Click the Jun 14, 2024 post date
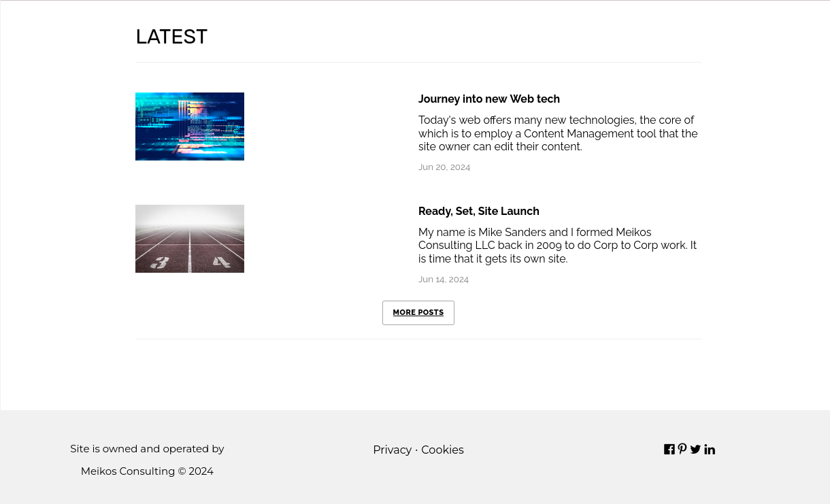830x504 pixels. pyautogui.click(x=444, y=280)
